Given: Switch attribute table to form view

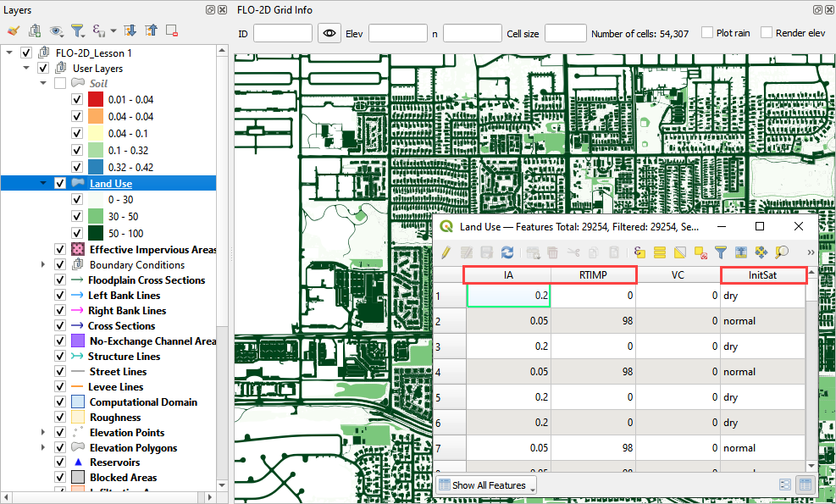Looking at the screenshot, I should pos(784,485).
